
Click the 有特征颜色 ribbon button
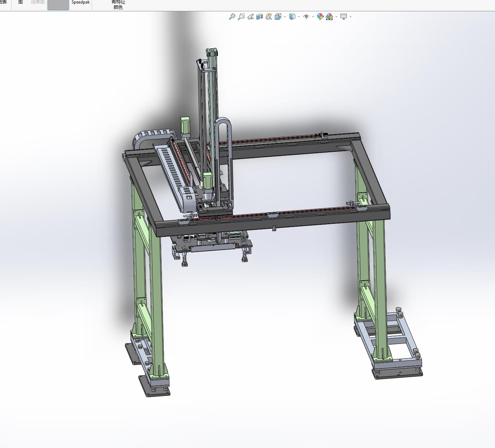click(118, 4)
